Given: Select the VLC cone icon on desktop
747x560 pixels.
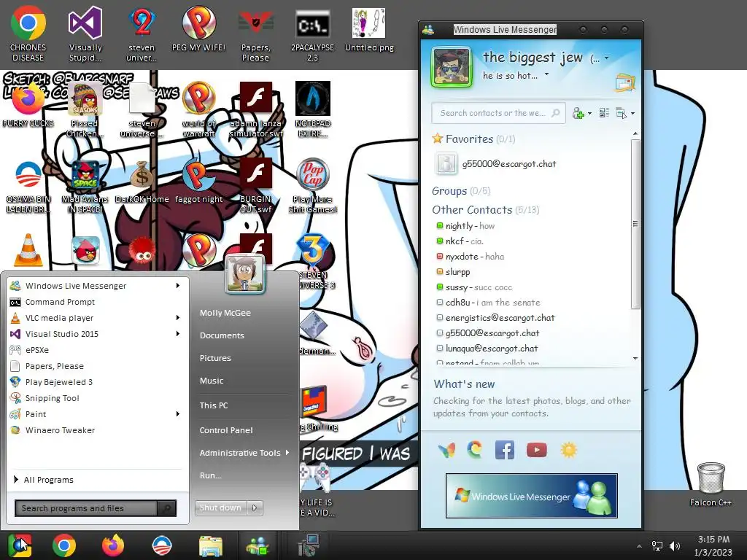Looking at the screenshot, I should pos(28,249).
